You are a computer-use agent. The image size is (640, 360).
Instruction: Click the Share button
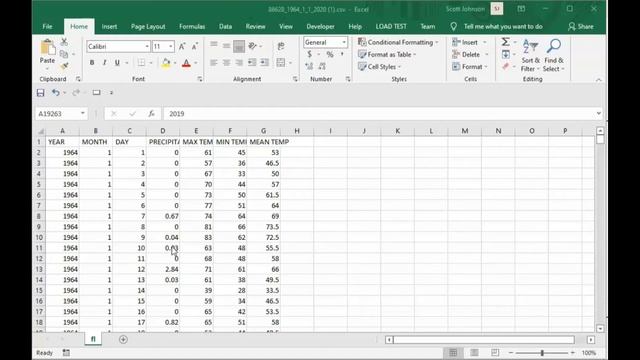pyautogui.click(x=581, y=27)
